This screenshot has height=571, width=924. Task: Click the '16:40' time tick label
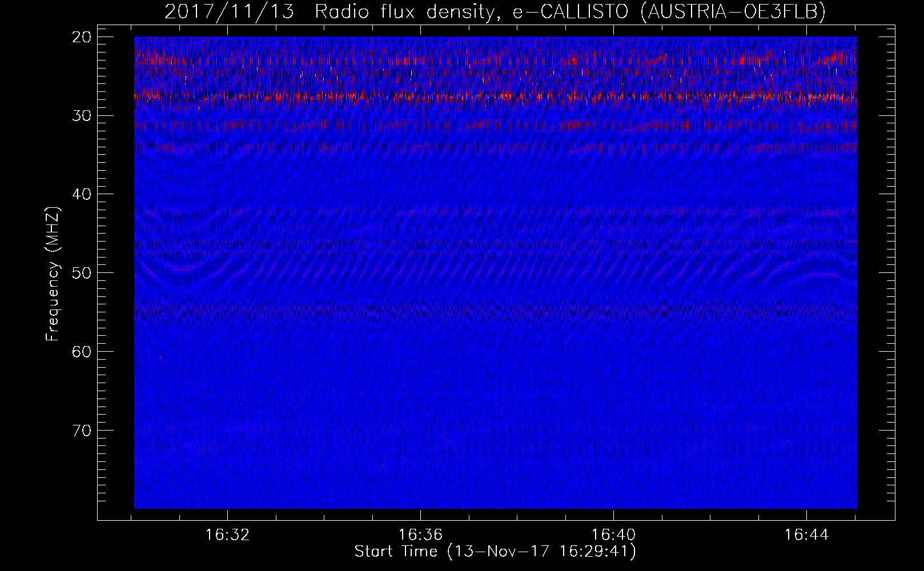(613, 535)
